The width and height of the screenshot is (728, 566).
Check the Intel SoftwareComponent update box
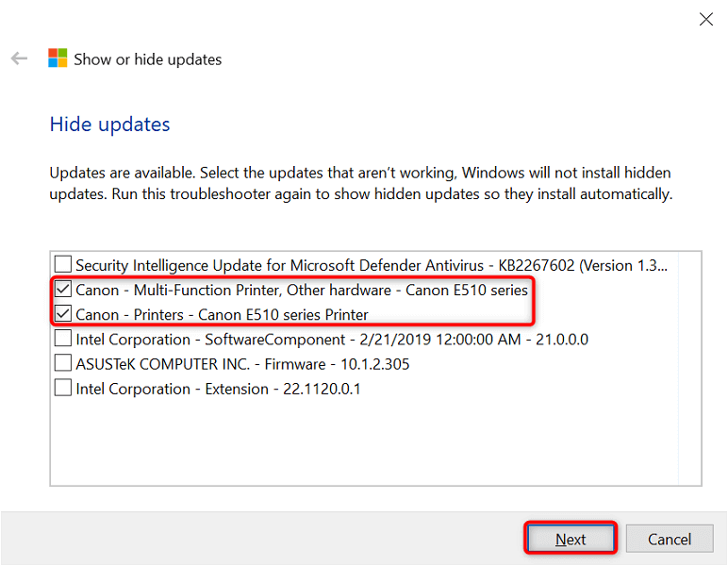coord(63,339)
